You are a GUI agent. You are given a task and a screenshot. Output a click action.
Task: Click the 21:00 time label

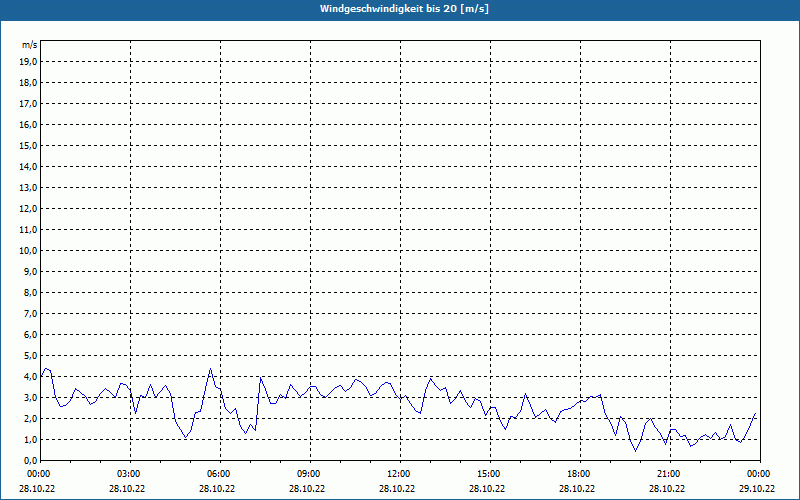pyautogui.click(x=667, y=474)
